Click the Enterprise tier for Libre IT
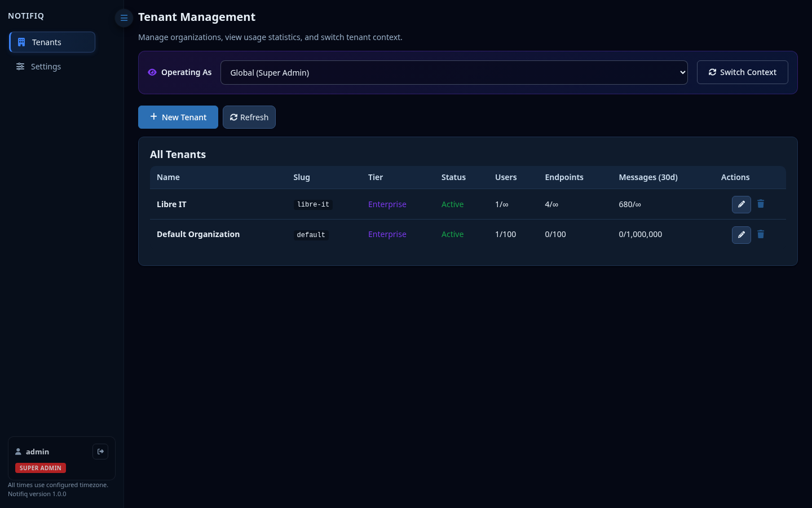This screenshot has width=812, height=508. [x=387, y=204]
